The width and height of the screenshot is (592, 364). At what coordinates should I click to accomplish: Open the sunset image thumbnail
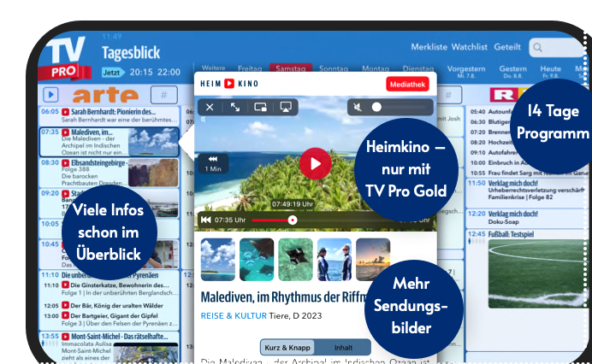click(x=373, y=260)
